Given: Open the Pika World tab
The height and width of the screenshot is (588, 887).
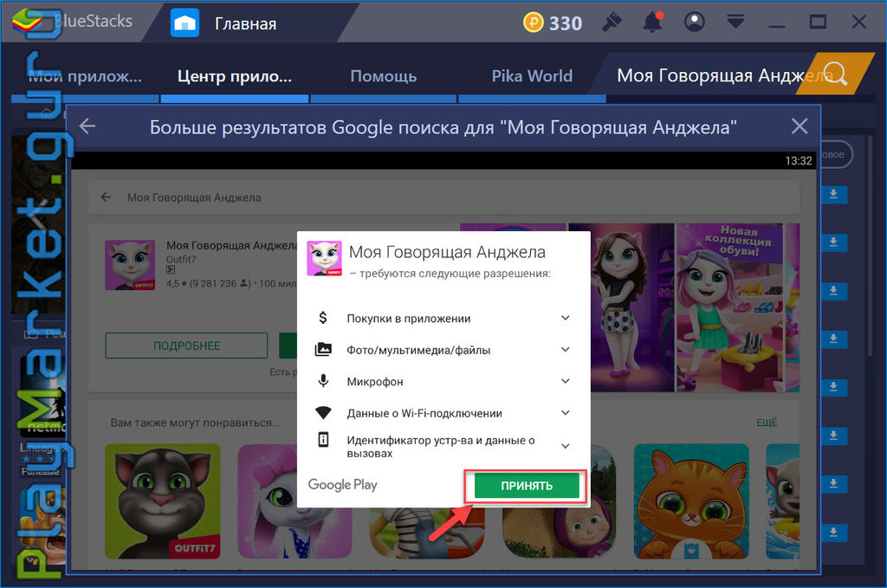Looking at the screenshot, I should coord(532,75).
